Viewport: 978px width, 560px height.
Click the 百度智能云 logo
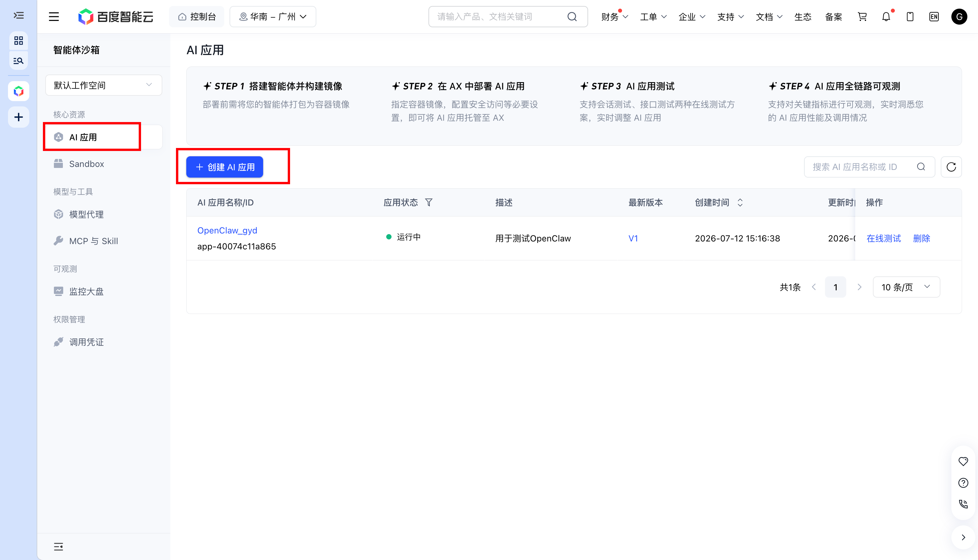click(x=115, y=17)
